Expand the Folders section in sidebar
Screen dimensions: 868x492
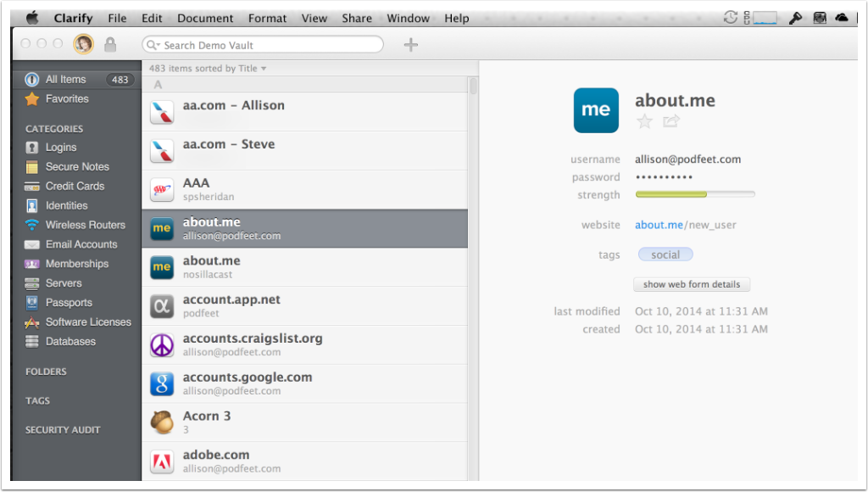[46, 372]
